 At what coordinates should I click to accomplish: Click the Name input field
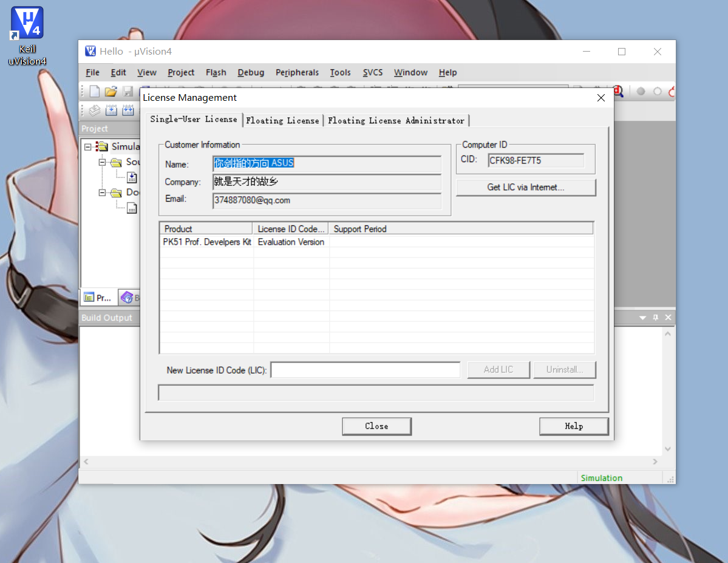click(327, 163)
